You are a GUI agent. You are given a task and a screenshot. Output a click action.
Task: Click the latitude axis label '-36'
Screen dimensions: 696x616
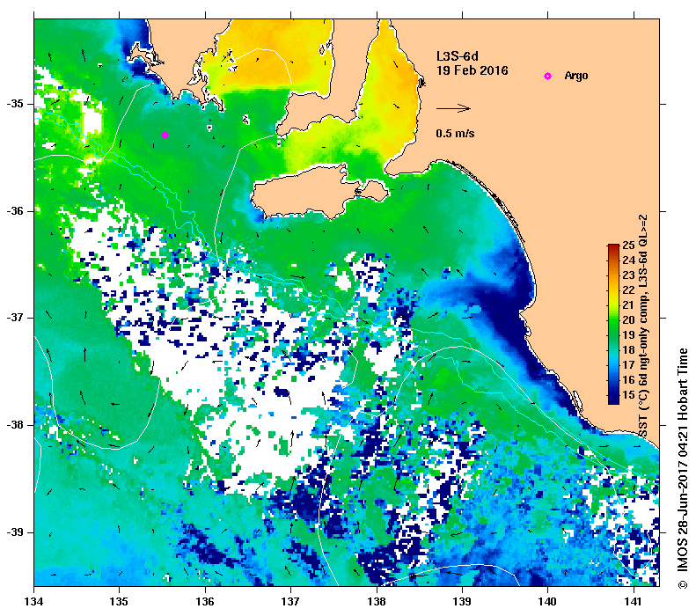coord(15,211)
